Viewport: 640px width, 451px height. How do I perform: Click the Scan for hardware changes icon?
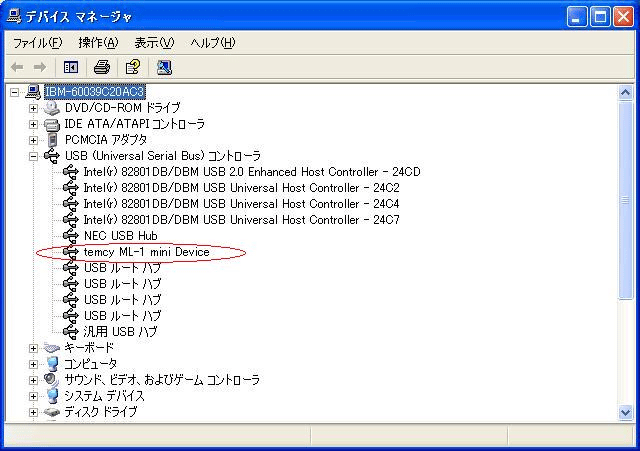(x=164, y=67)
